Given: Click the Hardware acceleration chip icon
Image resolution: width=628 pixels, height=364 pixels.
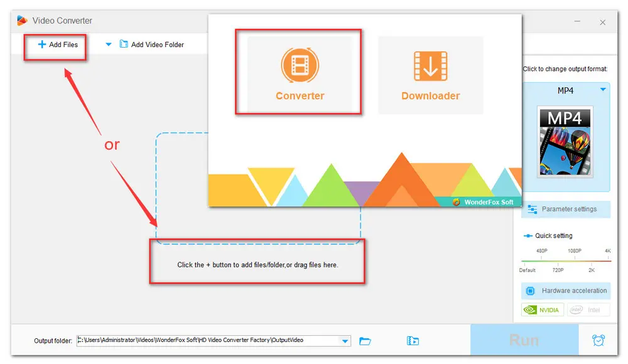Looking at the screenshot, I should 530,291.
